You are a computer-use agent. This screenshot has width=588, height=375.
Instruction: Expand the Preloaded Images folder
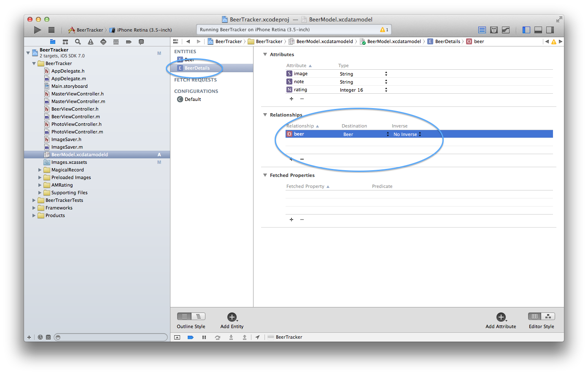click(40, 178)
